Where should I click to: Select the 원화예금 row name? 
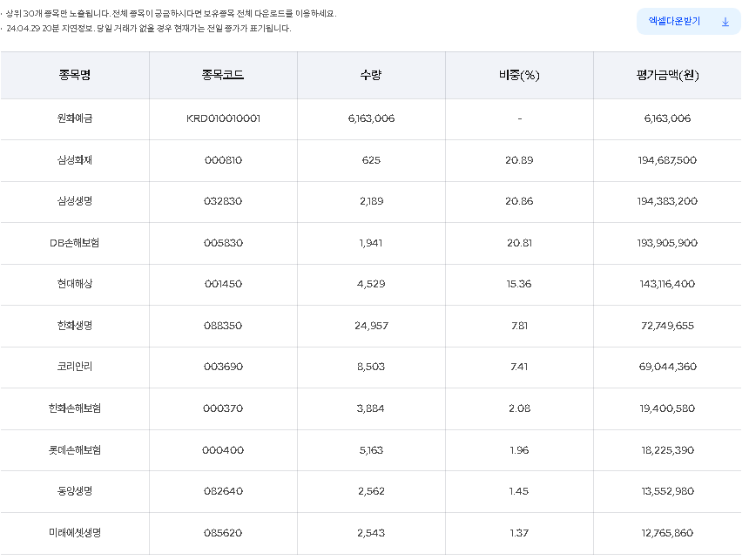pos(75,118)
